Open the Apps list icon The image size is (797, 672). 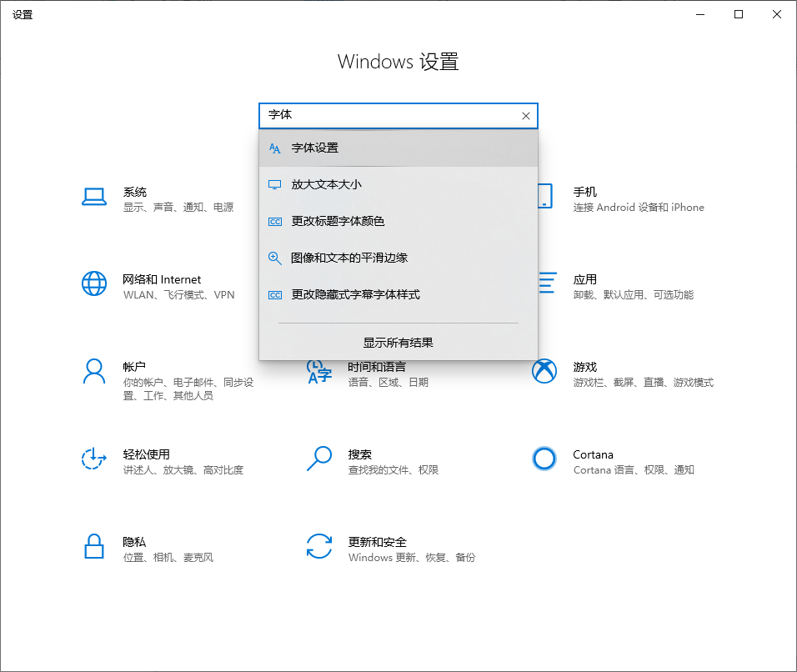[548, 283]
